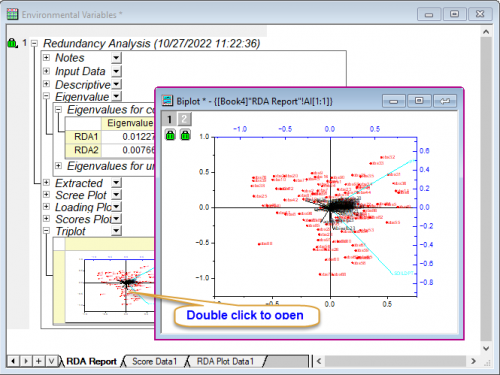Add a new sheet with plus button
Screen dimensions: 500x375
39,361
